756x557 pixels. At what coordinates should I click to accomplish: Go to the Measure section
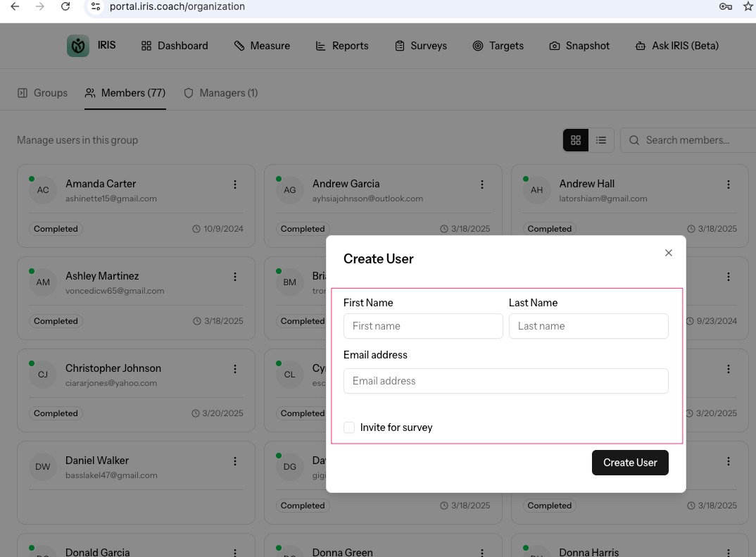[x=262, y=46]
